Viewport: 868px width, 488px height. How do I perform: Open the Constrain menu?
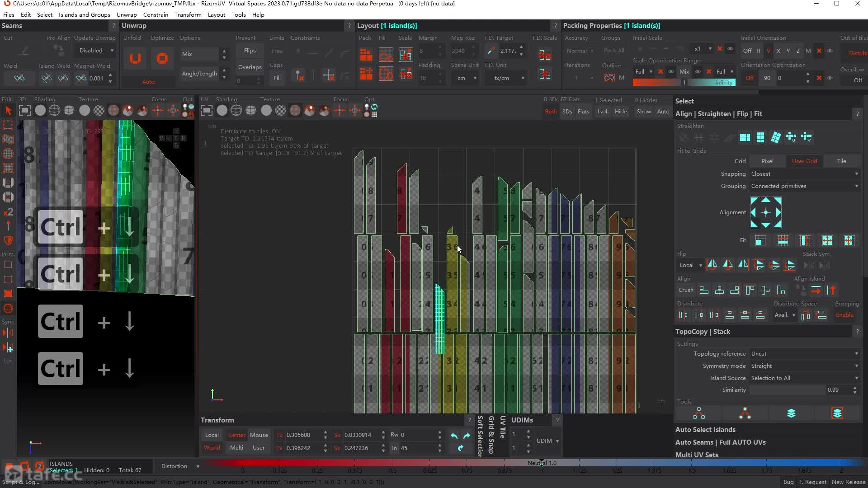[156, 14]
